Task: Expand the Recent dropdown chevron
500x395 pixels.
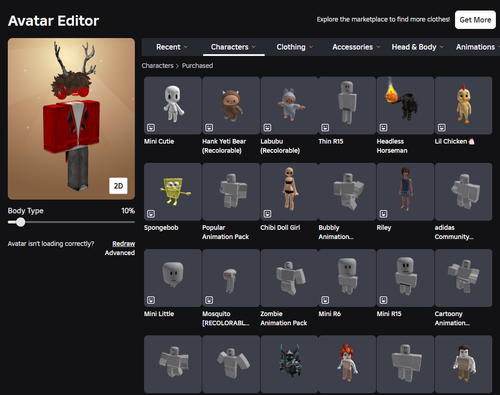Action: click(186, 47)
